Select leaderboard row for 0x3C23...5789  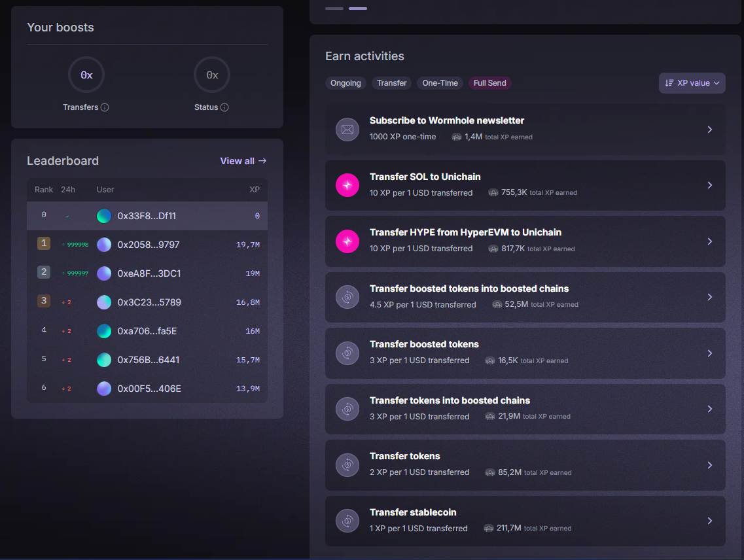[x=147, y=302]
